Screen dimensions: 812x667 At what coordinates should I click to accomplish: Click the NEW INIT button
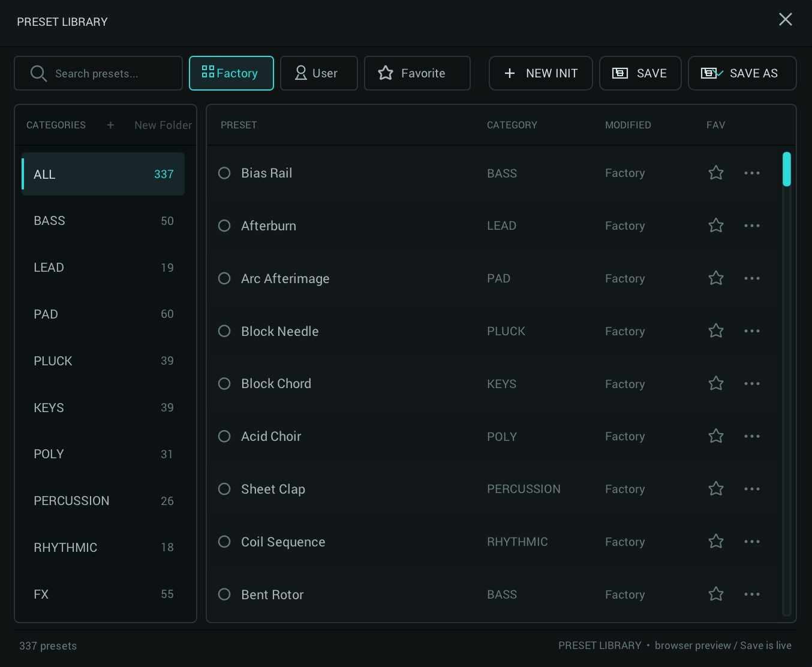pos(541,73)
